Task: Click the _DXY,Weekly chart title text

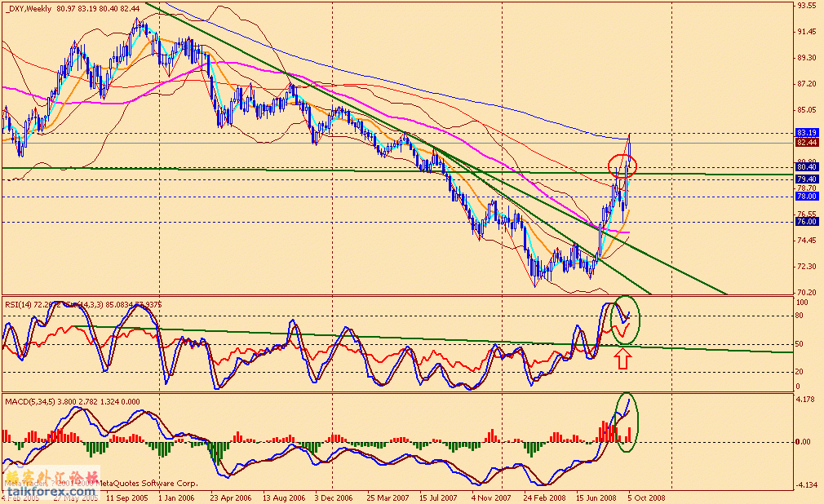Action: 29,8
